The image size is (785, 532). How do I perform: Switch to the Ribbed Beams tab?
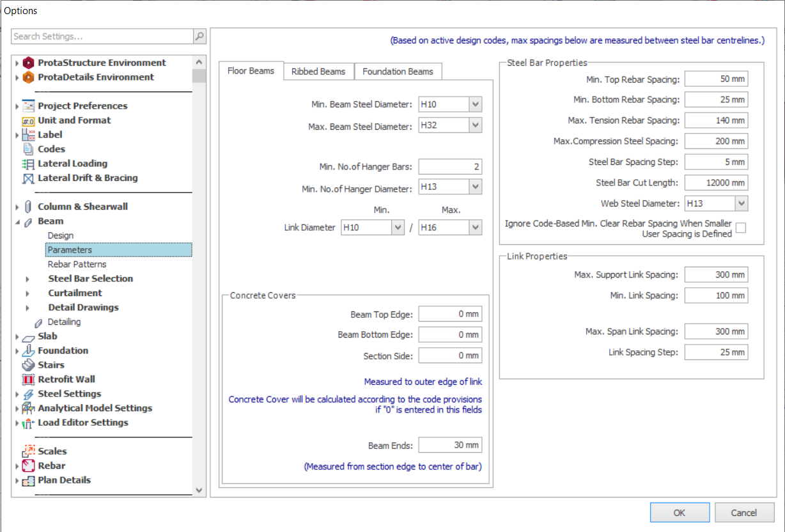[x=318, y=72]
